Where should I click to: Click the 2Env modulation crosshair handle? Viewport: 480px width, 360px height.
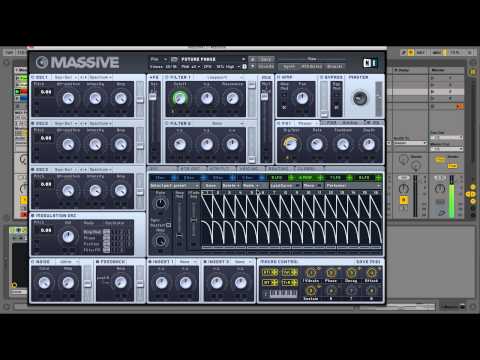203,178
